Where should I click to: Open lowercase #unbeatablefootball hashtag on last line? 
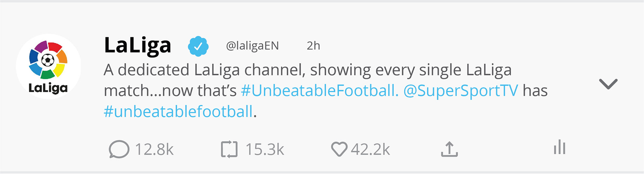tap(178, 111)
